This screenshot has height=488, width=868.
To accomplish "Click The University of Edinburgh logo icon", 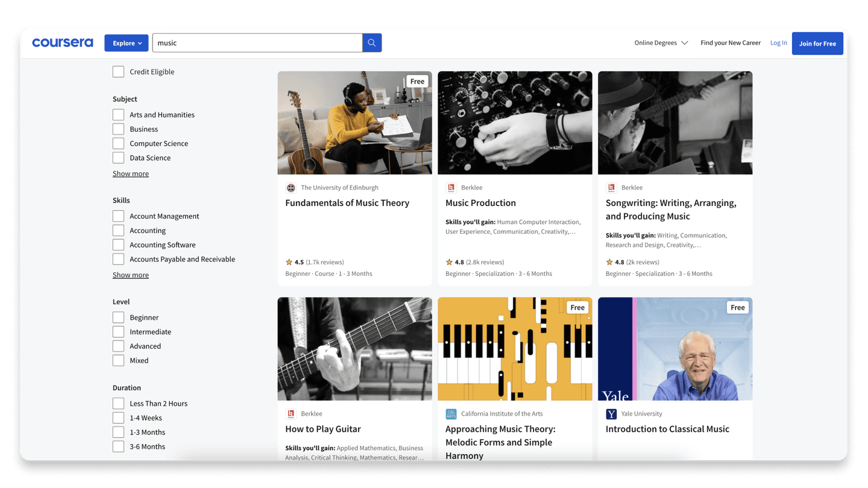I will coord(291,188).
